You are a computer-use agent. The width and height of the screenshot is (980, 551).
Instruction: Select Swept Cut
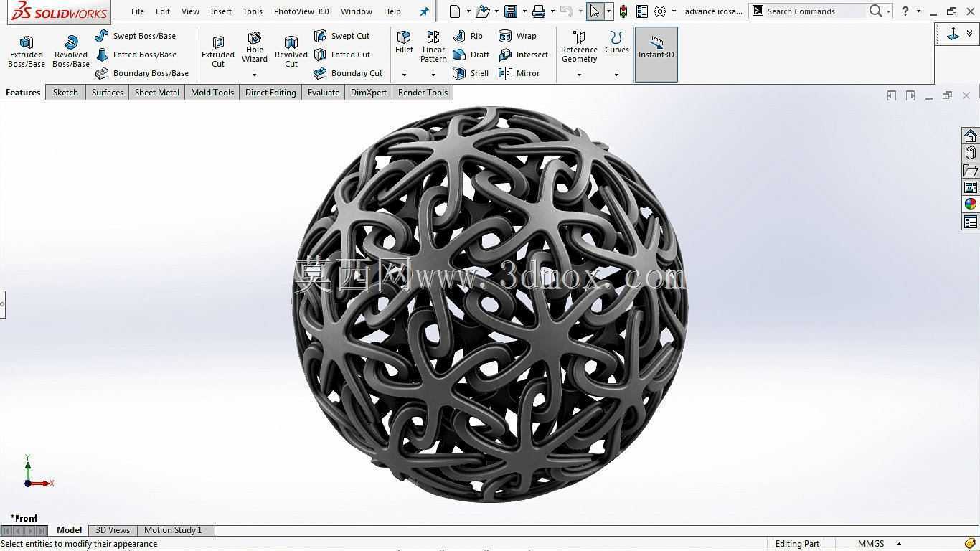pyautogui.click(x=341, y=36)
